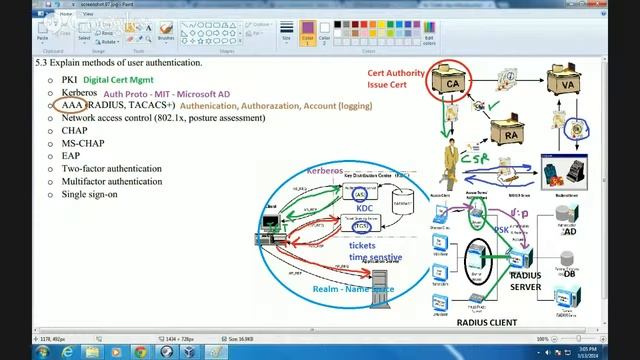Open the Brushes dropdown arrow
The height and width of the screenshot is (360, 640).
pyautogui.click(x=166, y=43)
